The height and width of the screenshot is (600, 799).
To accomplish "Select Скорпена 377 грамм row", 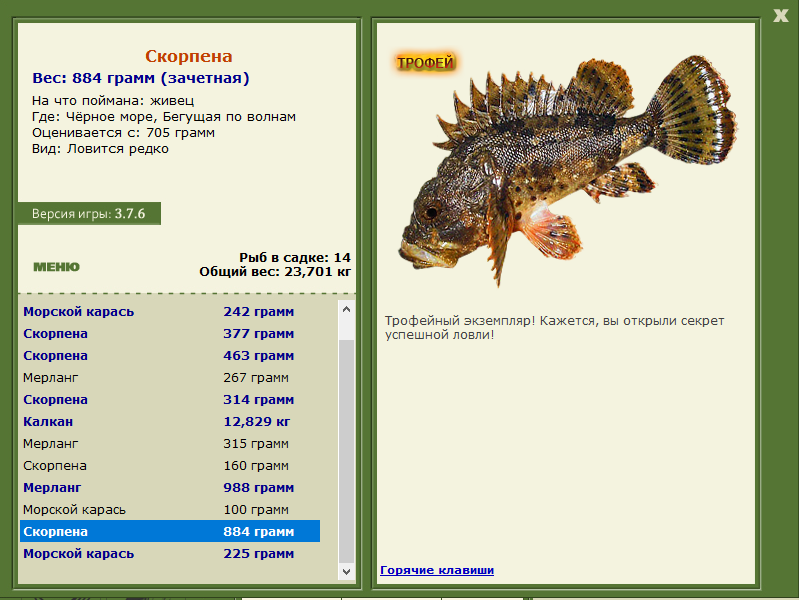I will click(x=170, y=333).
